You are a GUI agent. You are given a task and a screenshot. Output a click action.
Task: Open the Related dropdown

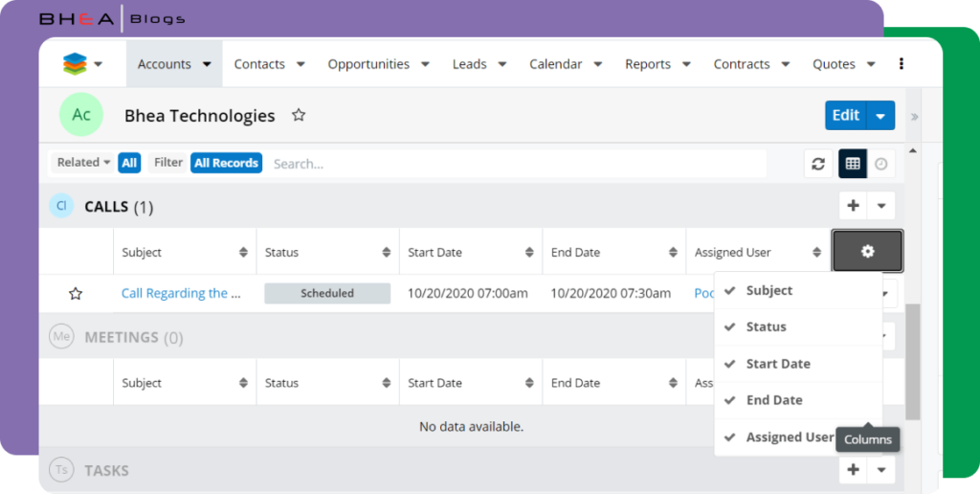[x=83, y=163]
